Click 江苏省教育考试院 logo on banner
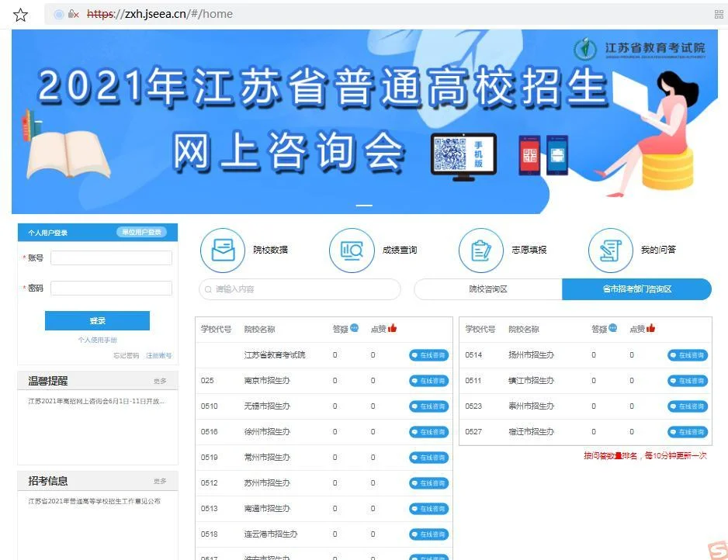 click(x=640, y=48)
